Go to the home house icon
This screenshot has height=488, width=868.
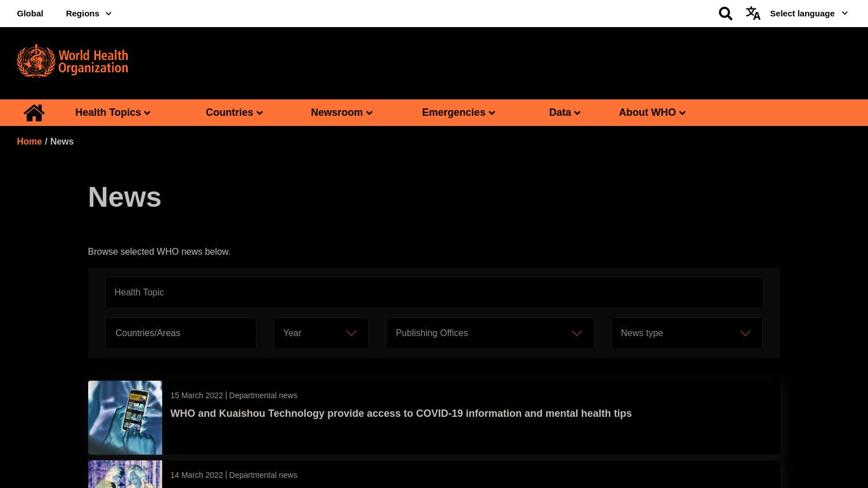34,112
